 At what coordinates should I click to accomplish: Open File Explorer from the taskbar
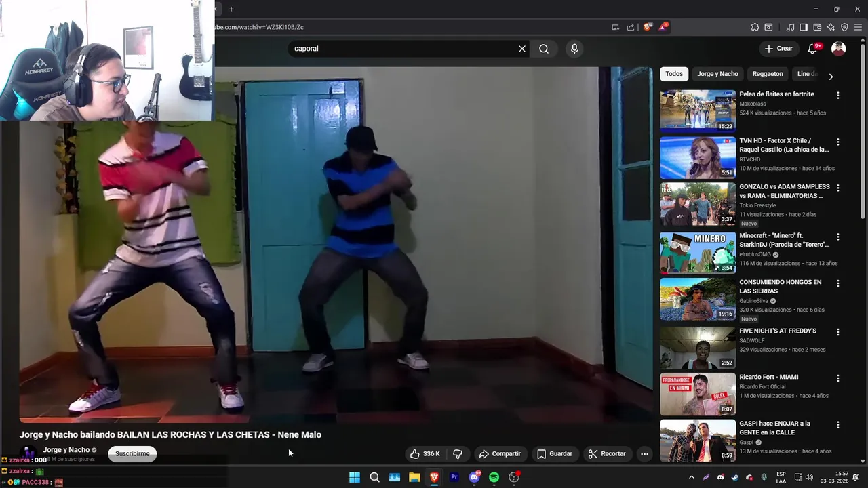point(414,477)
